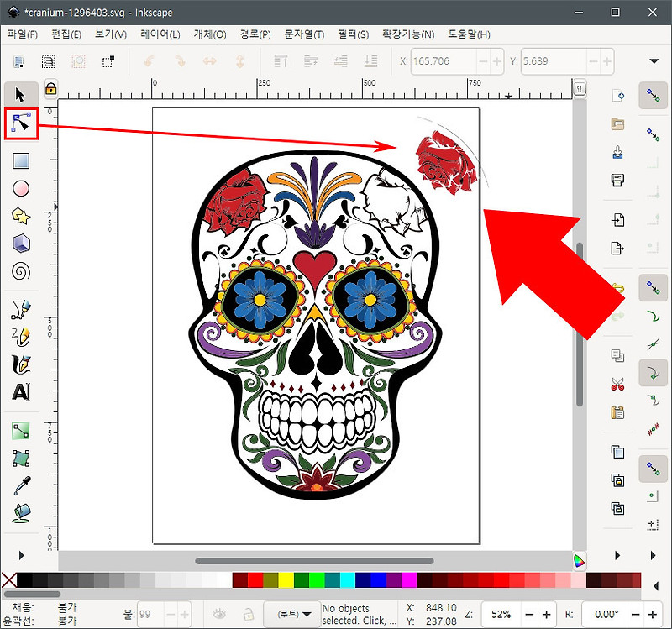Expand tool controls overflow arrow at top right

654,61
